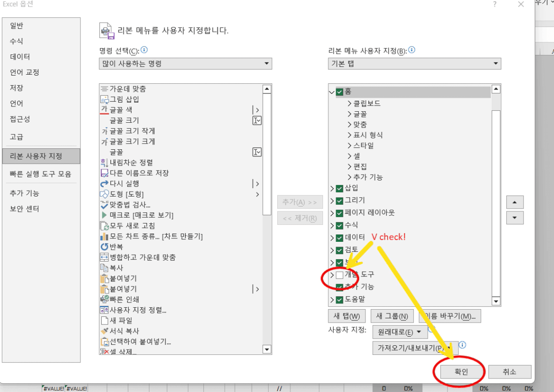Select the 글꼴 크기 작게 command icon
The height and width of the screenshot is (392, 554).
pos(104,131)
